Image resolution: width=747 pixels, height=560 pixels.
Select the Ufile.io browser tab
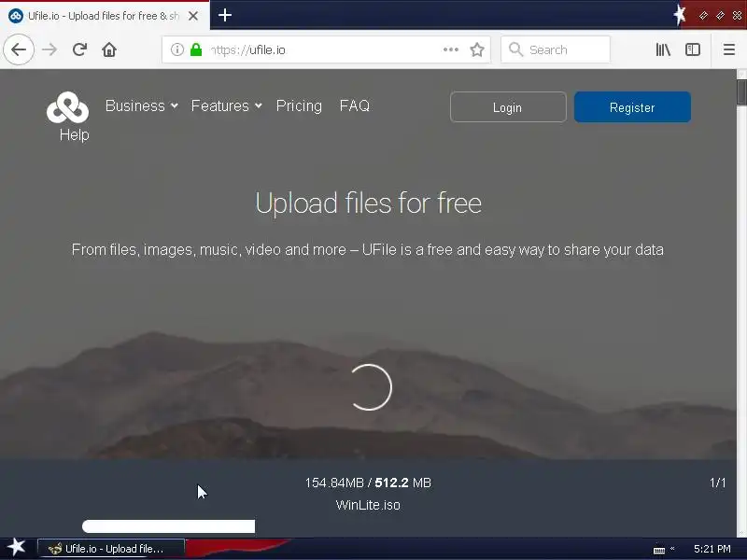pos(104,16)
